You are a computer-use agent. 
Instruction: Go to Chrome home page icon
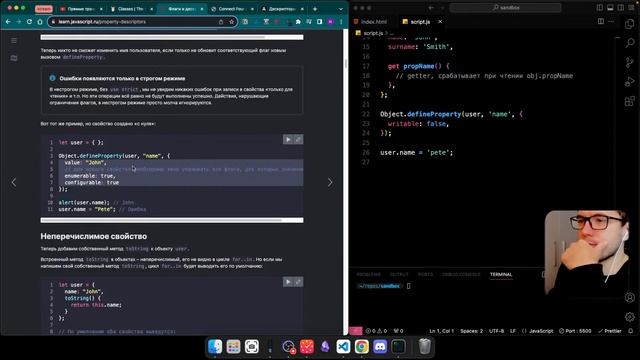click(x=40, y=22)
